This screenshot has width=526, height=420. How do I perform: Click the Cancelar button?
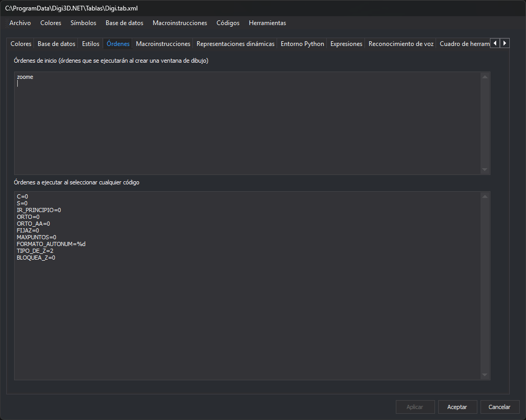point(499,407)
